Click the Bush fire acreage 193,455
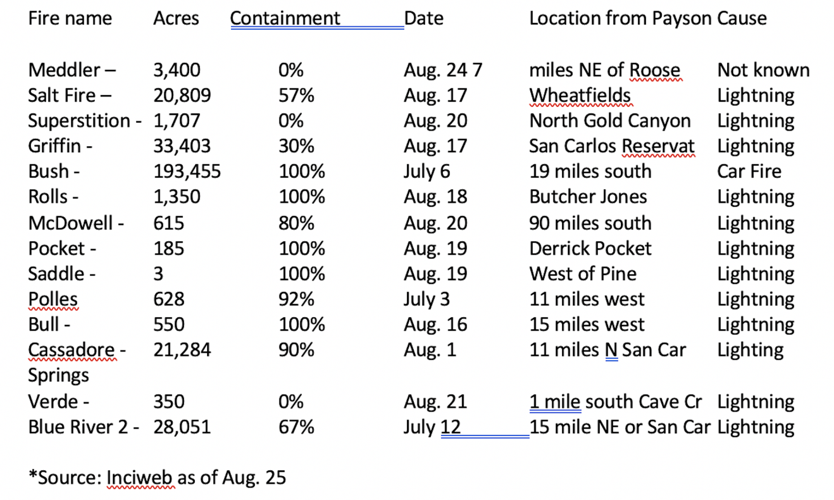This screenshot has height=500, width=834. pyautogui.click(x=187, y=172)
